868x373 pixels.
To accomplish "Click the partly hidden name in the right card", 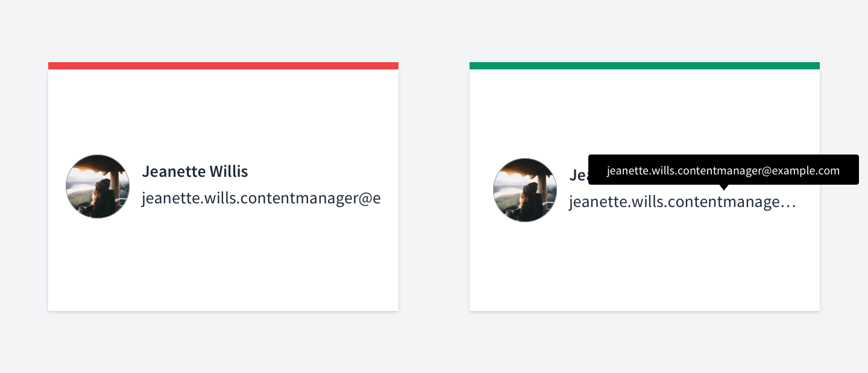I will [x=579, y=175].
